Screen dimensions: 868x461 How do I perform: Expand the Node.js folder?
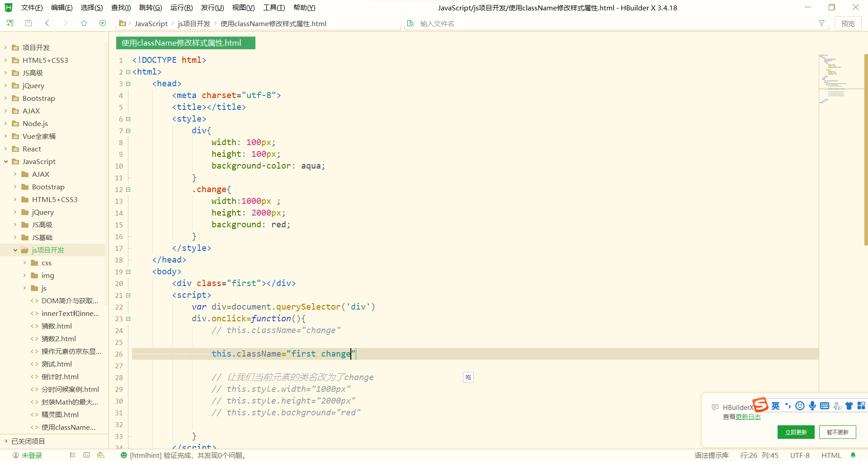[x=5, y=123]
